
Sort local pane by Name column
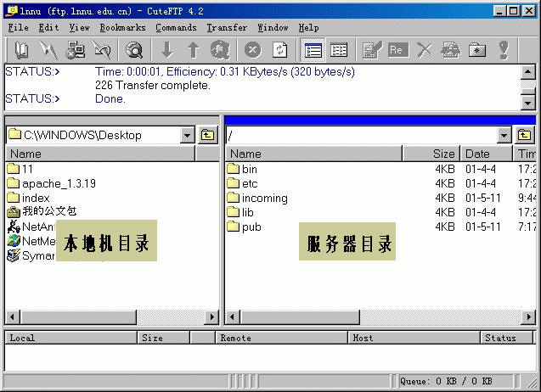coord(100,154)
